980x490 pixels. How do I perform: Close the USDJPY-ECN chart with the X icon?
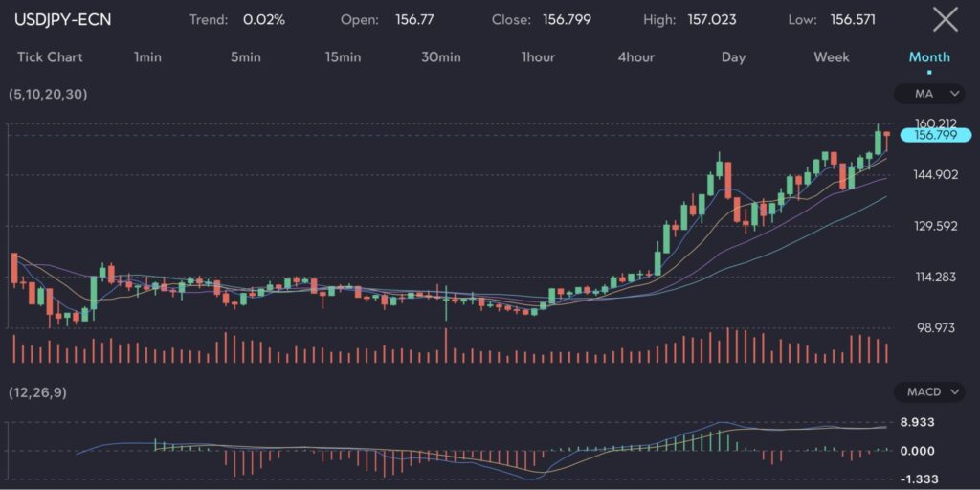coord(945,19)
